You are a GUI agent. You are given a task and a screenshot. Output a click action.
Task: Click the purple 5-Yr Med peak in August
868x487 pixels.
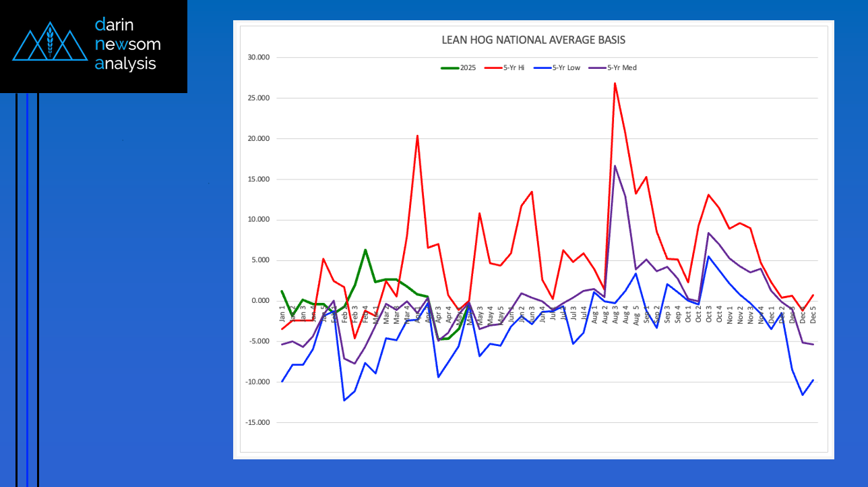point(615,165)
